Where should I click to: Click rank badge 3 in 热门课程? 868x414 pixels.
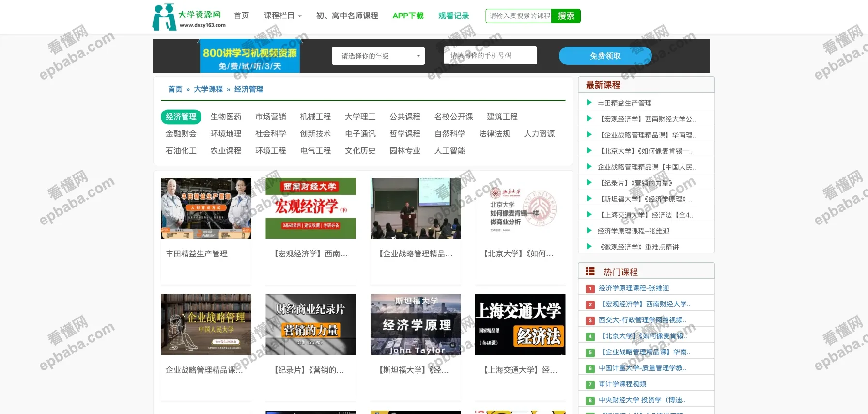pyautogui.click(x=590, y=320)
